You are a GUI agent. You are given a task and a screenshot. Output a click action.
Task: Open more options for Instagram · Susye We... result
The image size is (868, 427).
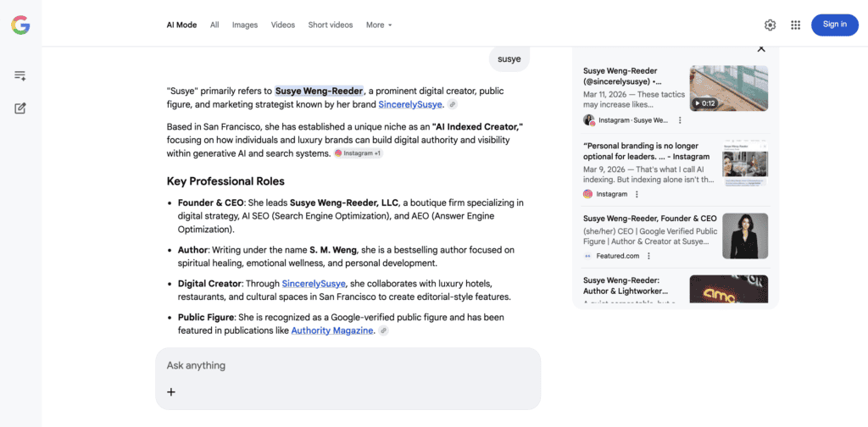click(680, 120)
